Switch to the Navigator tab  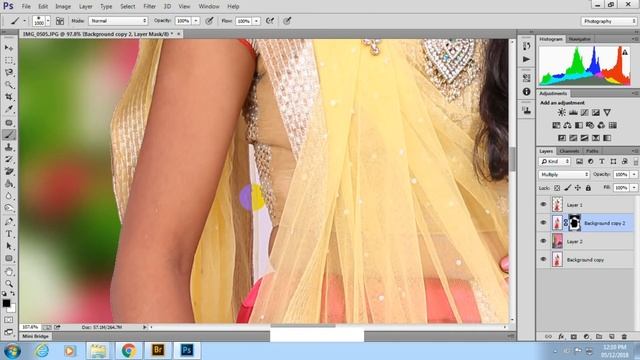[580, 39]
